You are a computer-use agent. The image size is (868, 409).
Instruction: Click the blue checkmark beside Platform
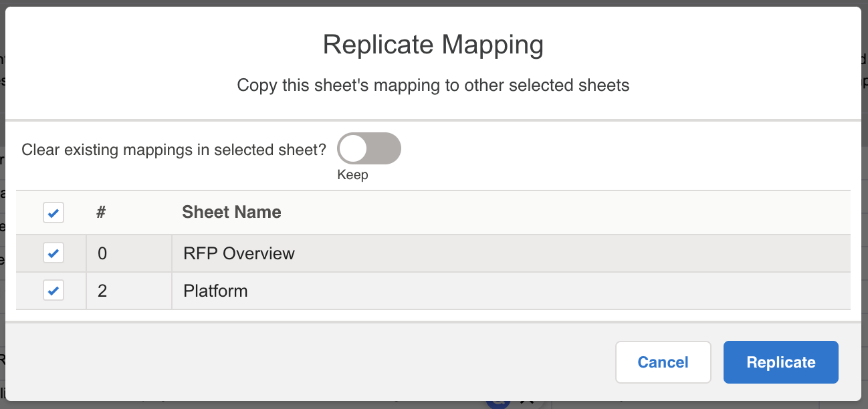pyautogui.click(x=53, y=291)
